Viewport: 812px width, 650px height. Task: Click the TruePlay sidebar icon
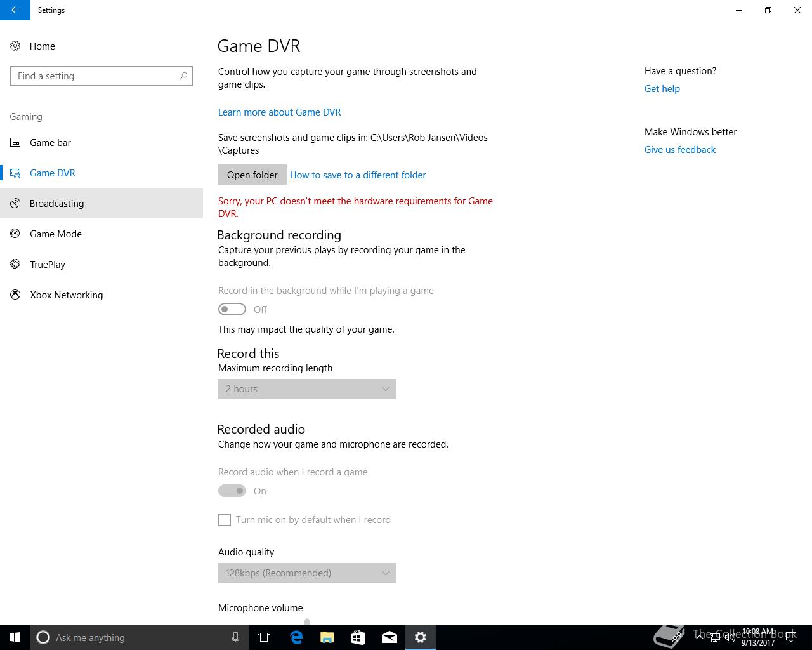pos(15,265)
